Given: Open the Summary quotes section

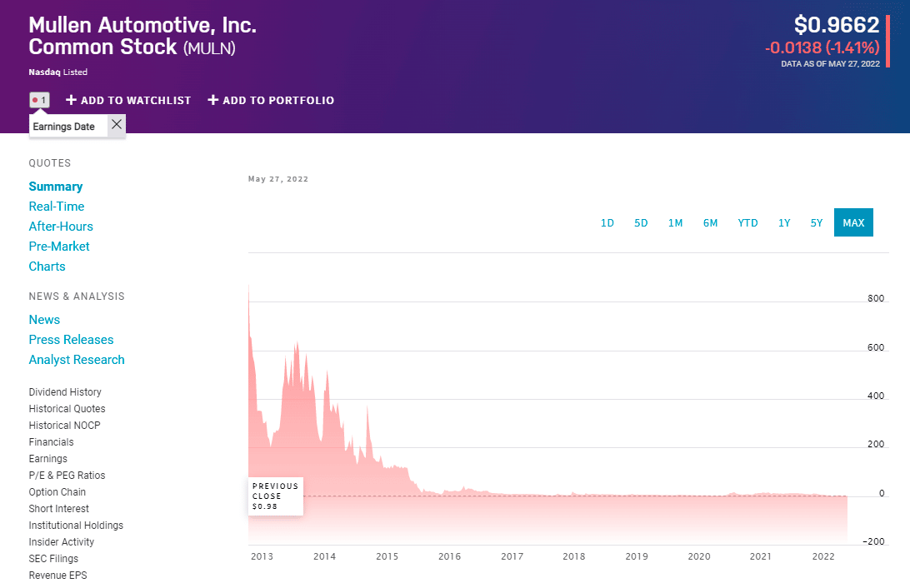Looking at the screenshot, I should 55,186.
